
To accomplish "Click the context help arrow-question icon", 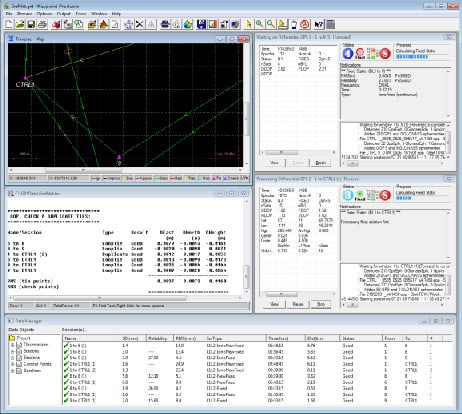I will (x=319, y=24).
